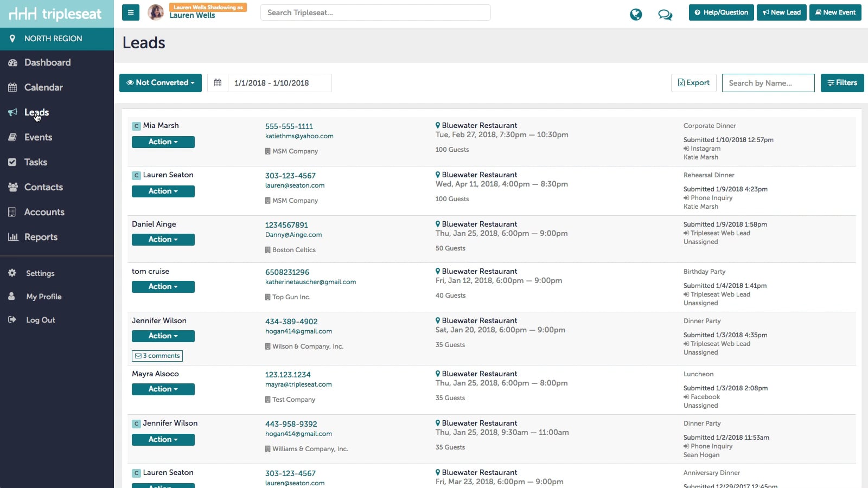Click the 1/1/2018 - 1/10/2018 date range

coord(279,83)
